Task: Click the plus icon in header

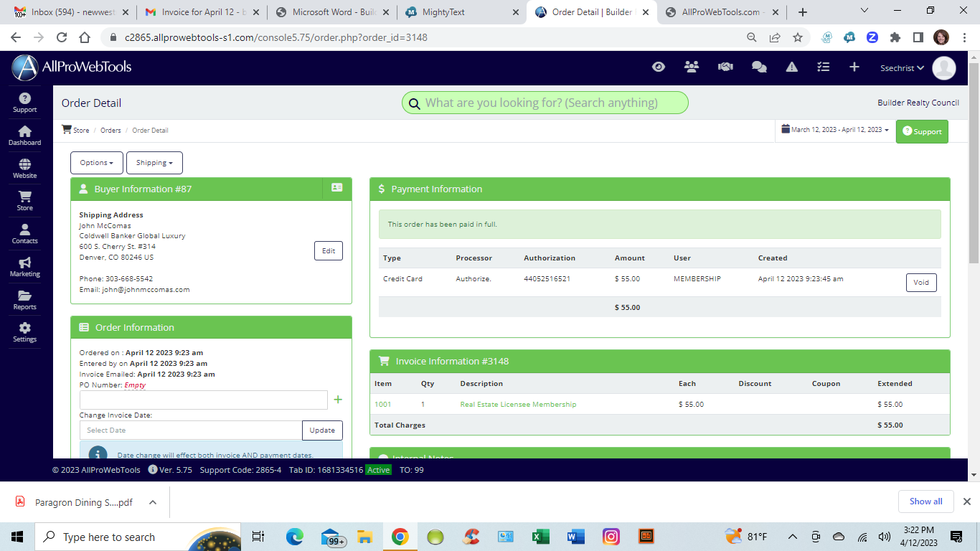Action: tap(854, 67)
